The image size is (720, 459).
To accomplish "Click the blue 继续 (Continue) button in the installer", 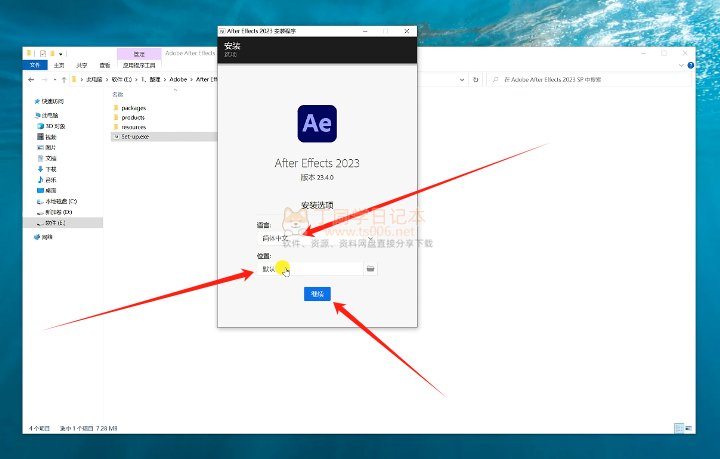I will 317,294.
